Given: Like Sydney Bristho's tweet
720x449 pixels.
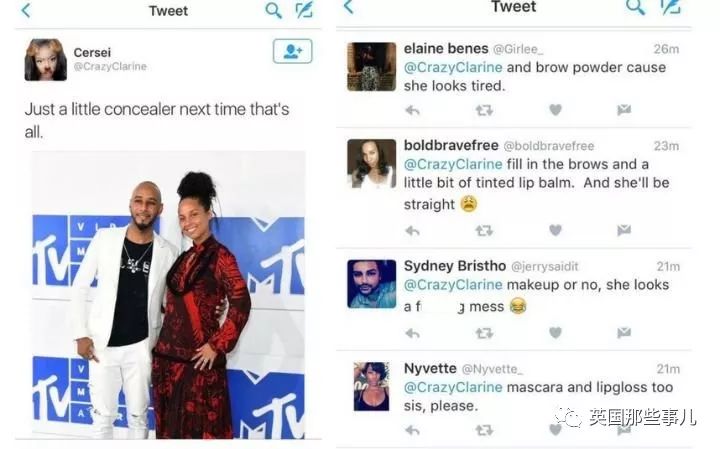Looking at the screenshot, I should click(x=556, y=332).
